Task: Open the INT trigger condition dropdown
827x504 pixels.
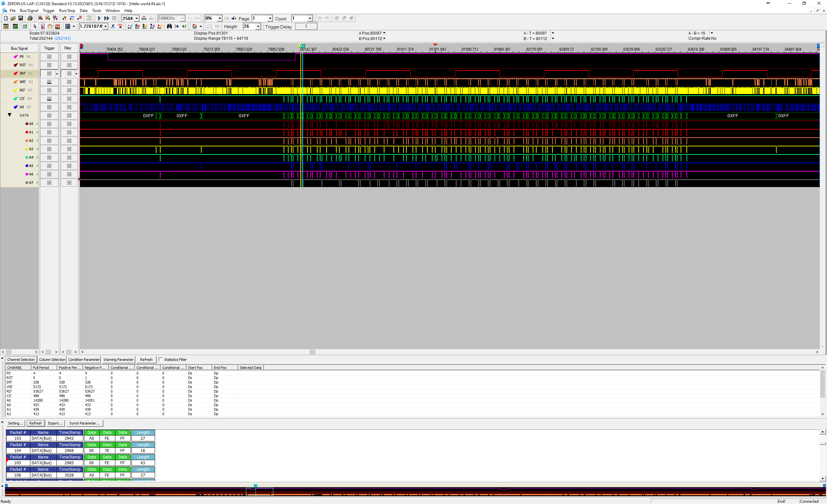Action: 57,74
